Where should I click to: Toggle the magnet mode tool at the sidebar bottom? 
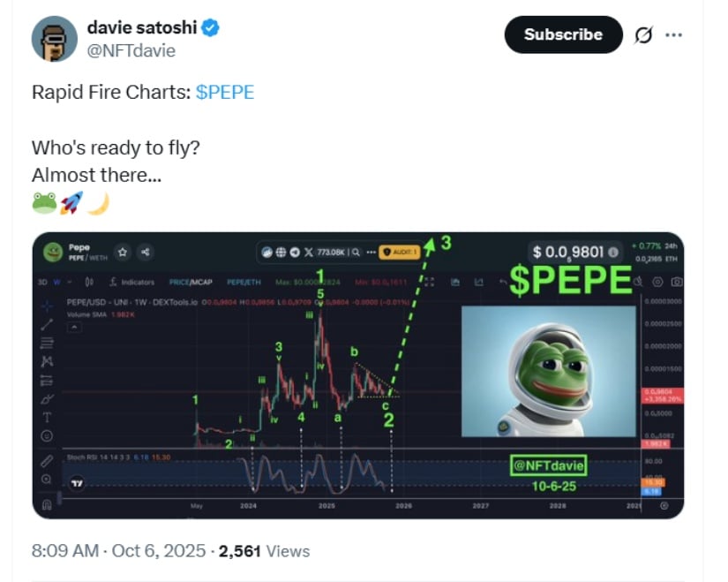(47, 505)
